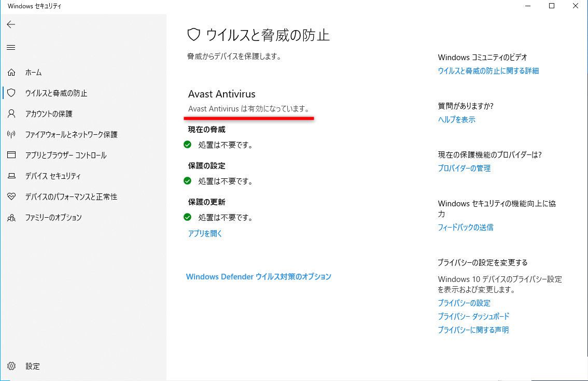Open プロバイダーの管理

point(464,168)
